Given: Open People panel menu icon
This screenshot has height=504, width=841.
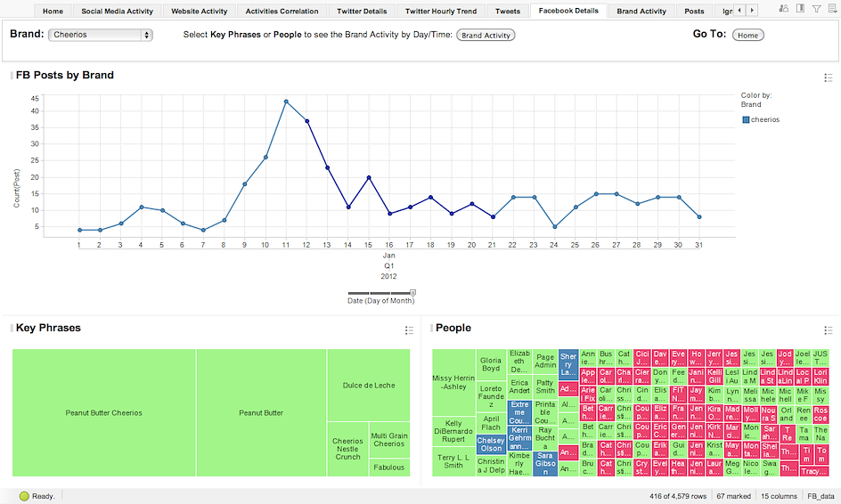Looking at the screenshot, I should point(829,330).
